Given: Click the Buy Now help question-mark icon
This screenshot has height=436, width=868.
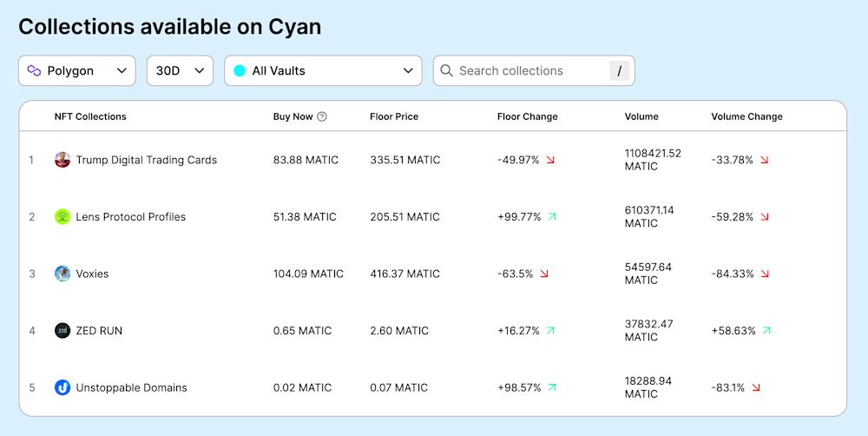Looking at the screenshot, I should (322, 116).
